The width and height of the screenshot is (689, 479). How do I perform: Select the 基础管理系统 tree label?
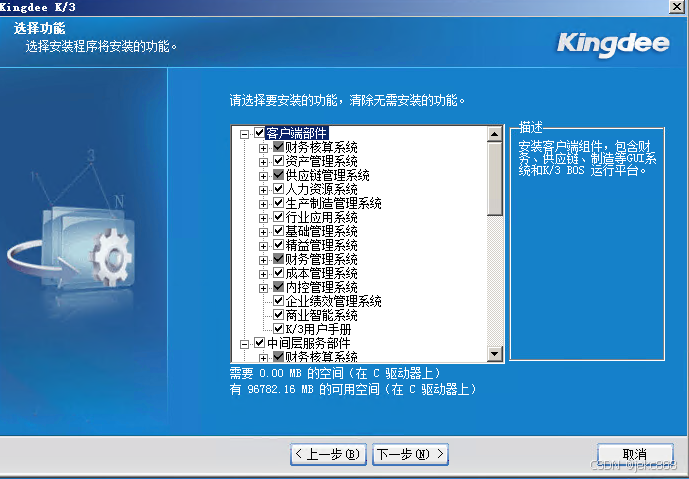[321, 231]
